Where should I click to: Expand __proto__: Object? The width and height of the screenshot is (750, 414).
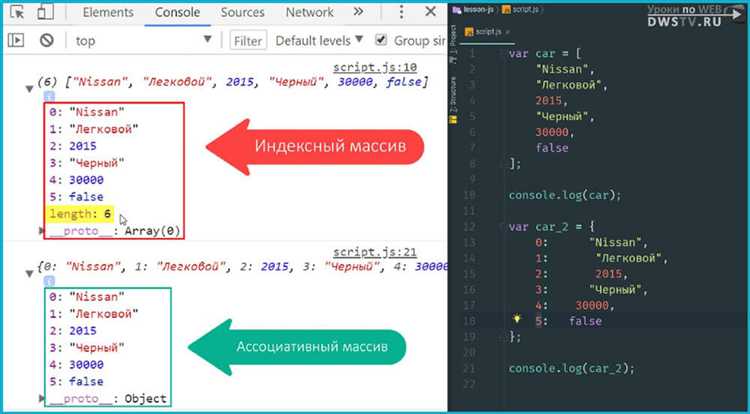pos(42,398)
